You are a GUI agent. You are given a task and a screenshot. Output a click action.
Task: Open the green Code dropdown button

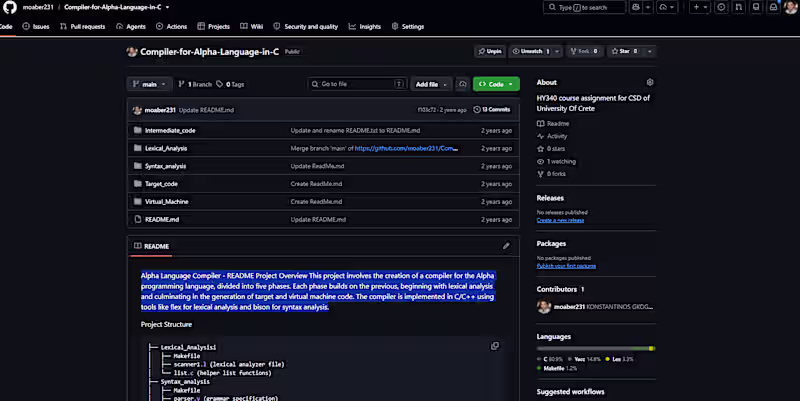click(x=496, y=84)
